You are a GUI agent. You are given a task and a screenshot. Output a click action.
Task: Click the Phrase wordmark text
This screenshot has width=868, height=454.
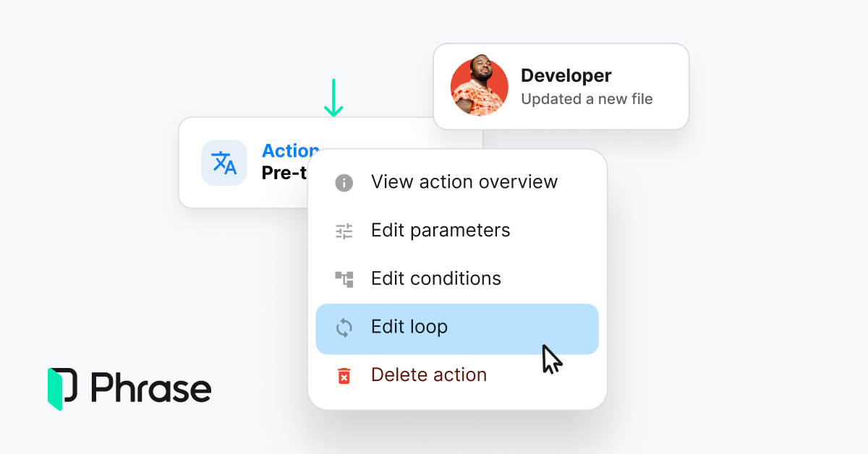(x=151, y=389)
